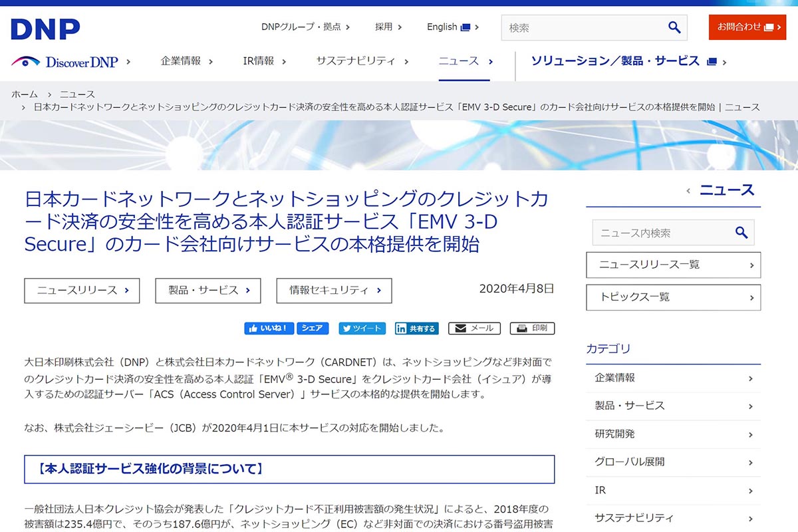The image size is (798, 532).
Task: Expand the 企業情報 navigation menu
Action: [186, 61]
